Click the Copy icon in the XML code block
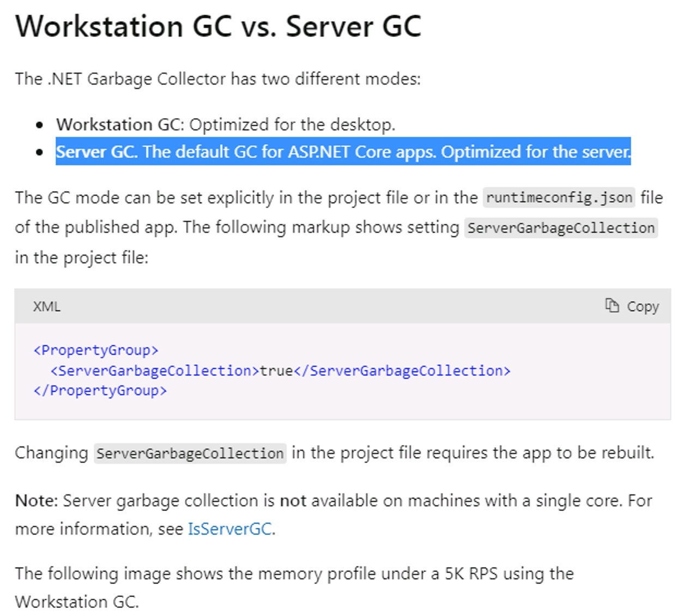The width and height of the screenshot is (679, 616). (612, 305)
